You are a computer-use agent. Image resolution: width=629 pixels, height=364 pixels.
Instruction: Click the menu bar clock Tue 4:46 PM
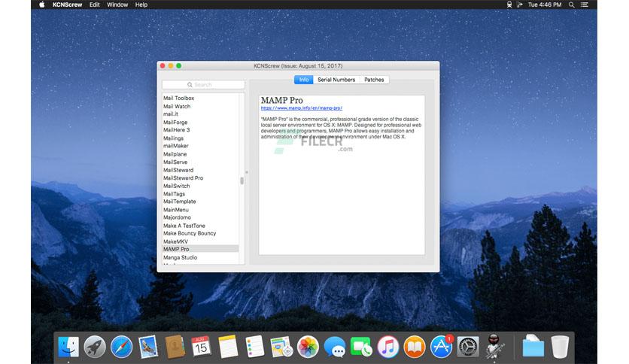click(x=545, y=5)
